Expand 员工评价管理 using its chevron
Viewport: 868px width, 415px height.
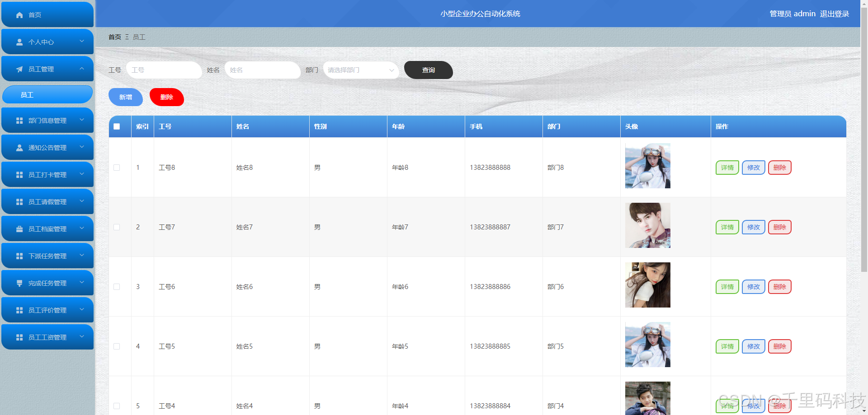pos(82,309)
